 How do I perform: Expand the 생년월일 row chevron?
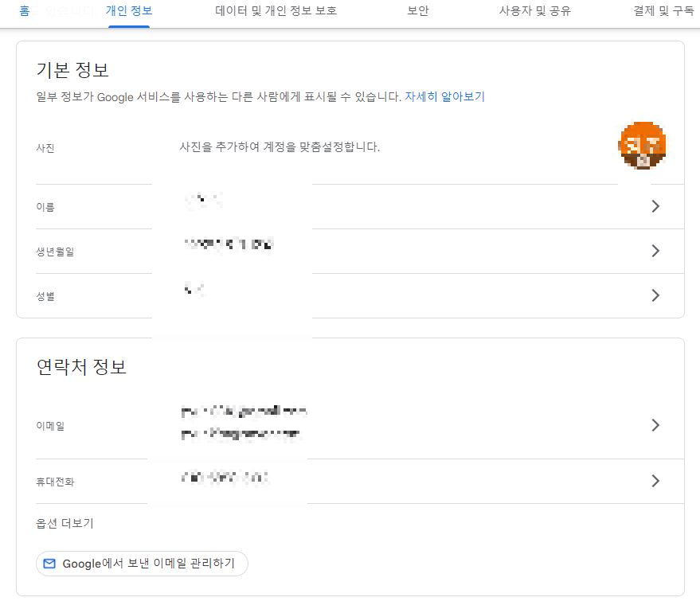(655, 251)
